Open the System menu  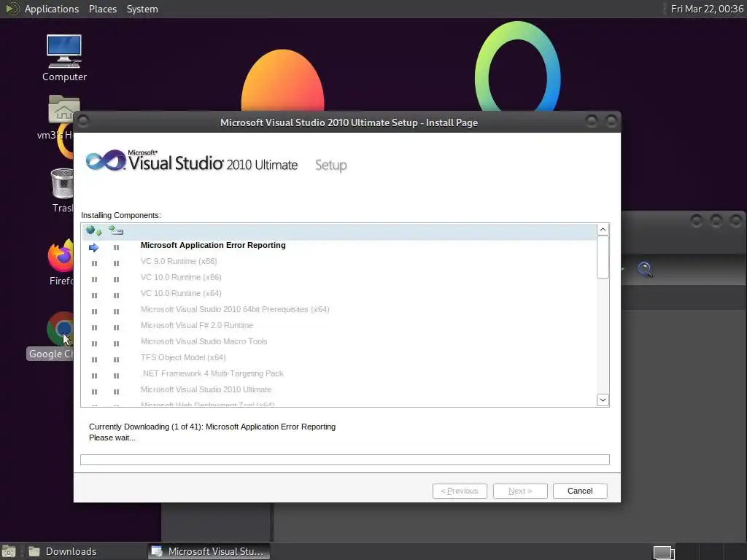142,9
